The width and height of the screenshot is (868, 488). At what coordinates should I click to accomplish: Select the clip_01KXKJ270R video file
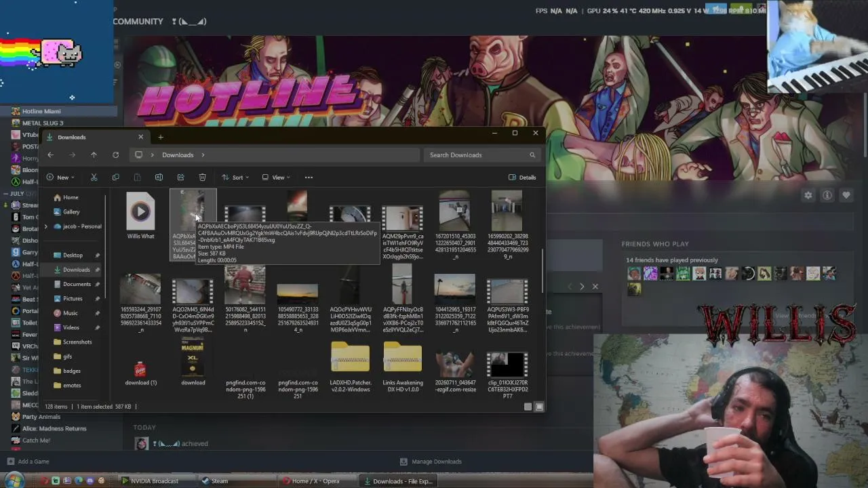click(x=507, y=373)
